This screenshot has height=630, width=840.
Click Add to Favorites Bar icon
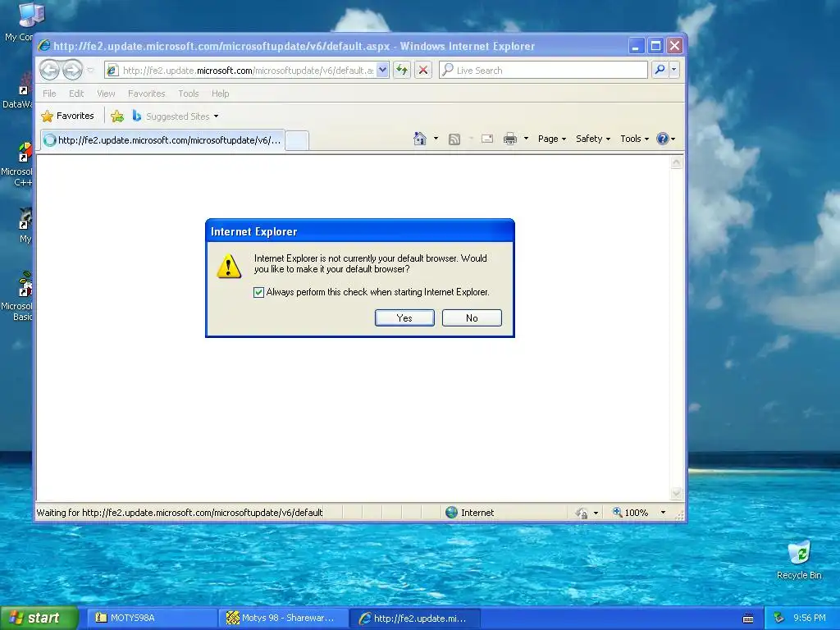[x=117, y=116]
